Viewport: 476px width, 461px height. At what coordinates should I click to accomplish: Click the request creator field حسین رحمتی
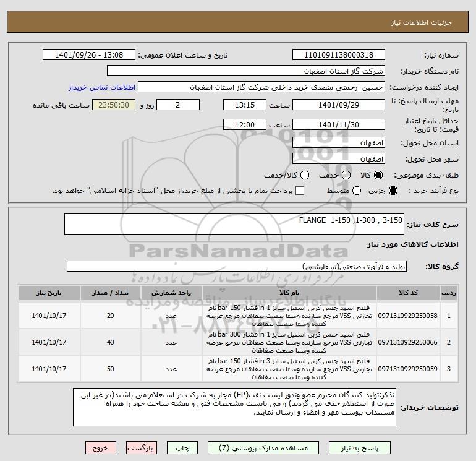[x=261, y=87]
